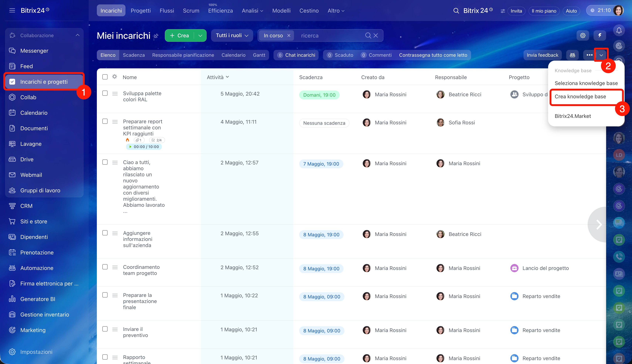The image size is (632, 364).
Task: Select all tasks with header checkbox
Action: pyautogui.click(x=105, y=77)
